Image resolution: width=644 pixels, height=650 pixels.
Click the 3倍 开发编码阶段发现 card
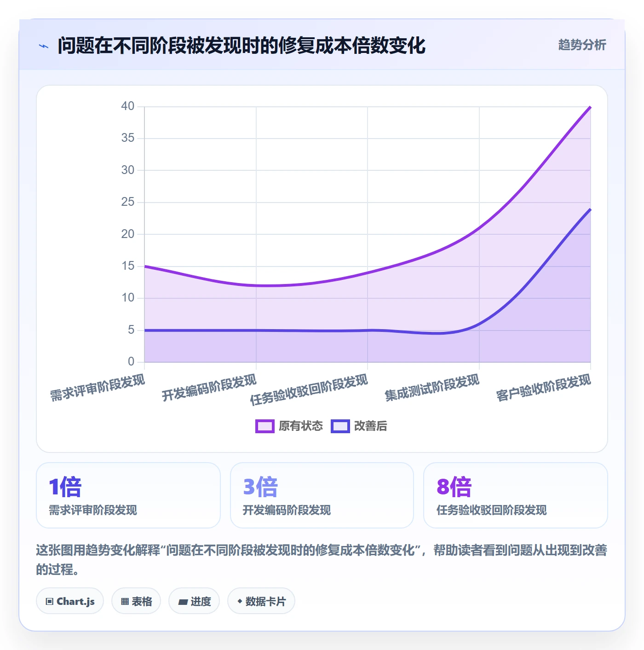point(322,495)
